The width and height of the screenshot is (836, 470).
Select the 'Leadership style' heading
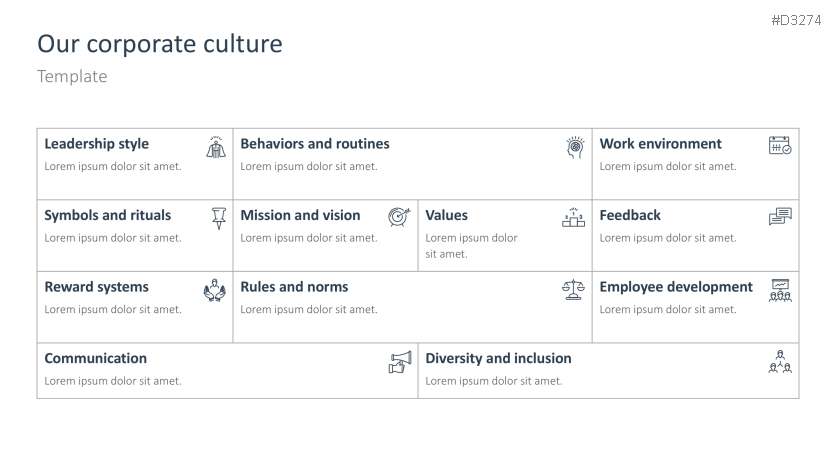(x=96, y=144)
